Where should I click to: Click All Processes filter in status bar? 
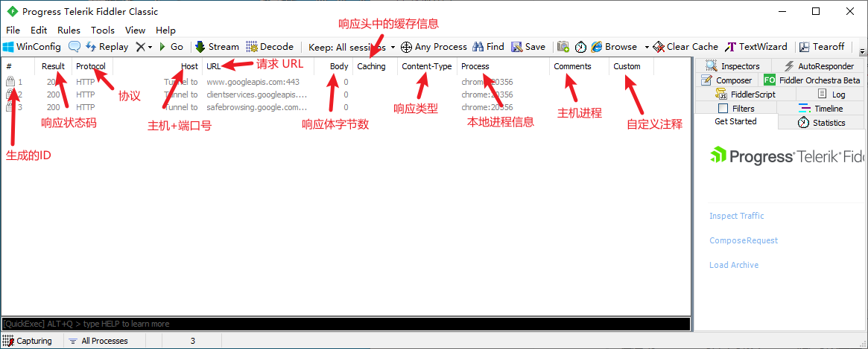[x=98, y=341]
